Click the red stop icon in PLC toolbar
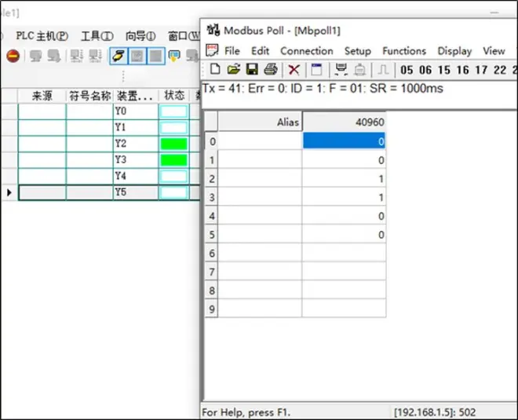The width and height of the screenshot is (518, 420). pyautogui.click(x=13, y=56)
